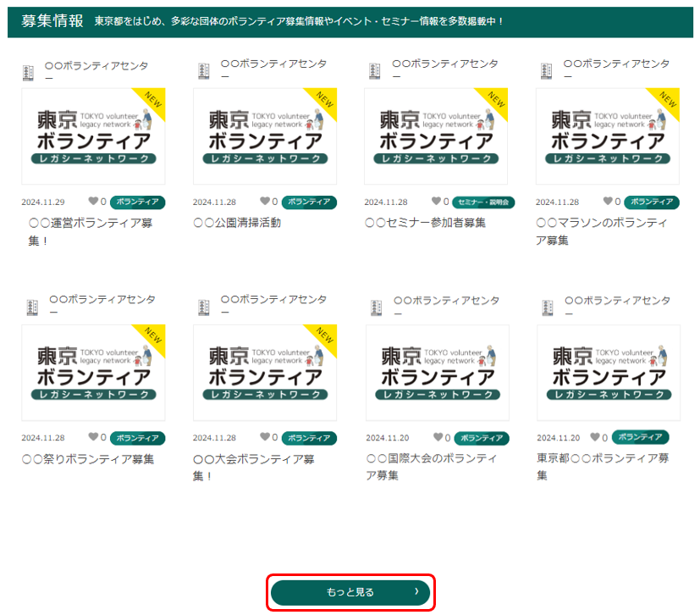Tap the heart on ○○マラソンのボランティア募集 card

[608, 202]
